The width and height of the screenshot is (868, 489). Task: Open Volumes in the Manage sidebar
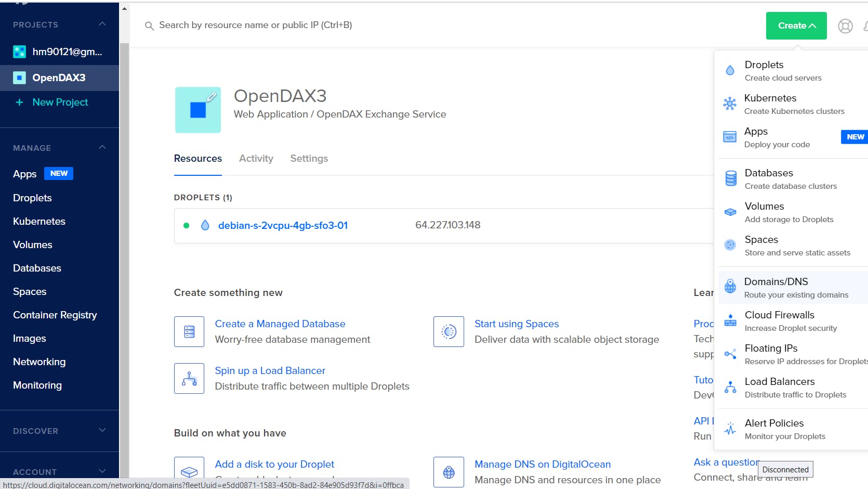[33, 244]
